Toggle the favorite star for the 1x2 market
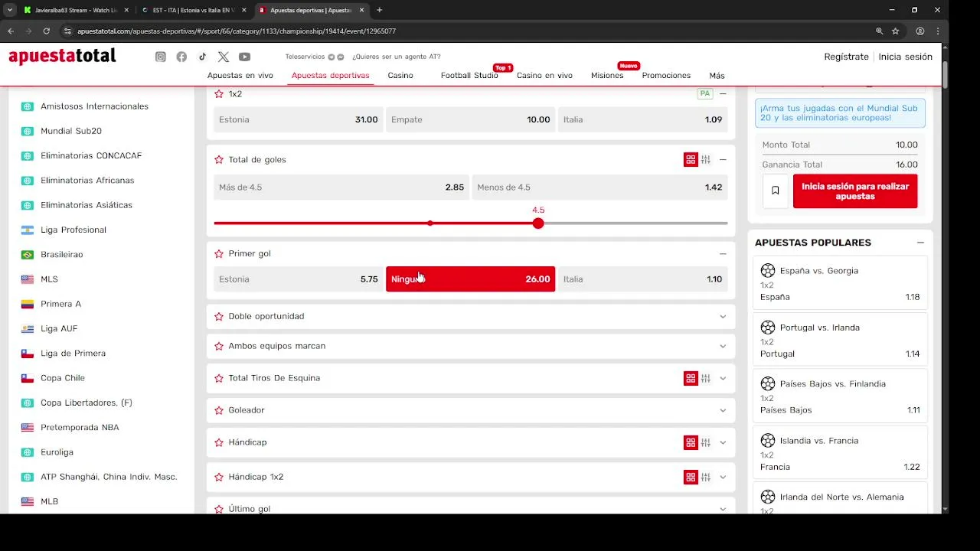This screenshot has width=980, height=551. pyautogui.click(x=219, y=93)
